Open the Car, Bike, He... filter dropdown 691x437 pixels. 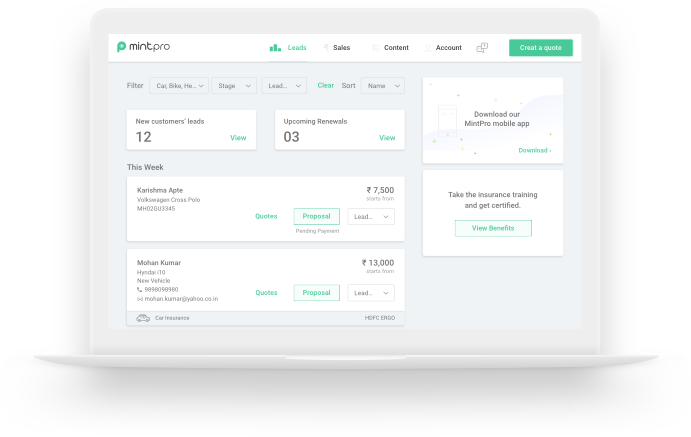coord(179,86)
